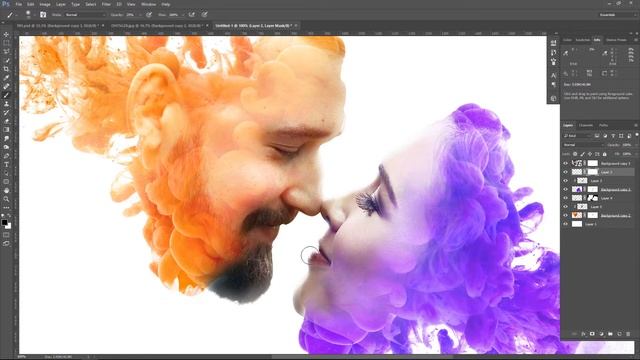
Task: Open the Filter menu
Action: (x=106, y=4)
